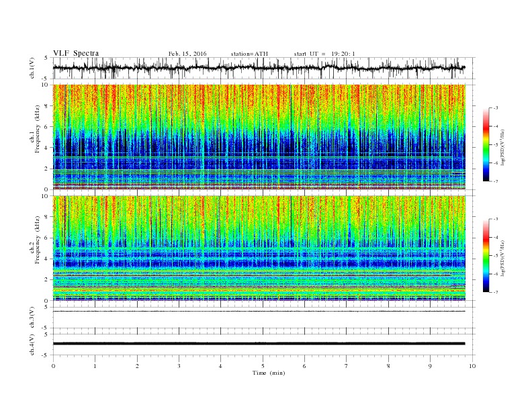Click the "8" kHz tick of ch.2 spectrogram
Viewport: 532px width, 411px height.
(46, 217)
